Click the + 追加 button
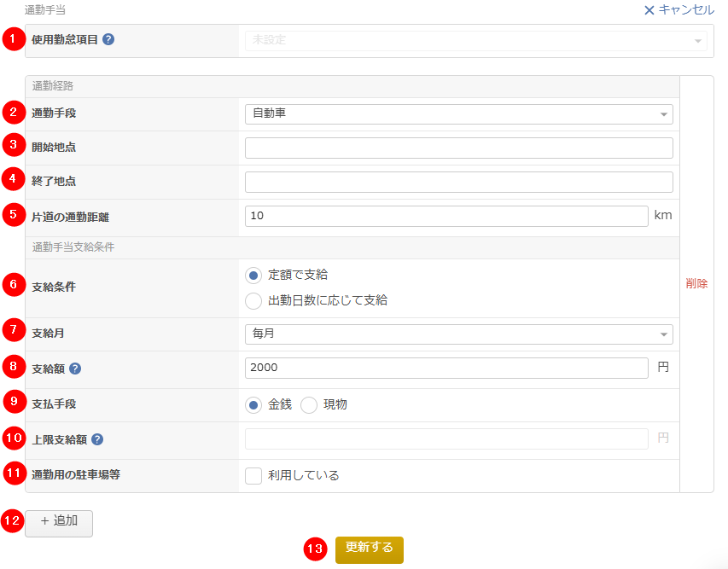 tap(59, 522)
